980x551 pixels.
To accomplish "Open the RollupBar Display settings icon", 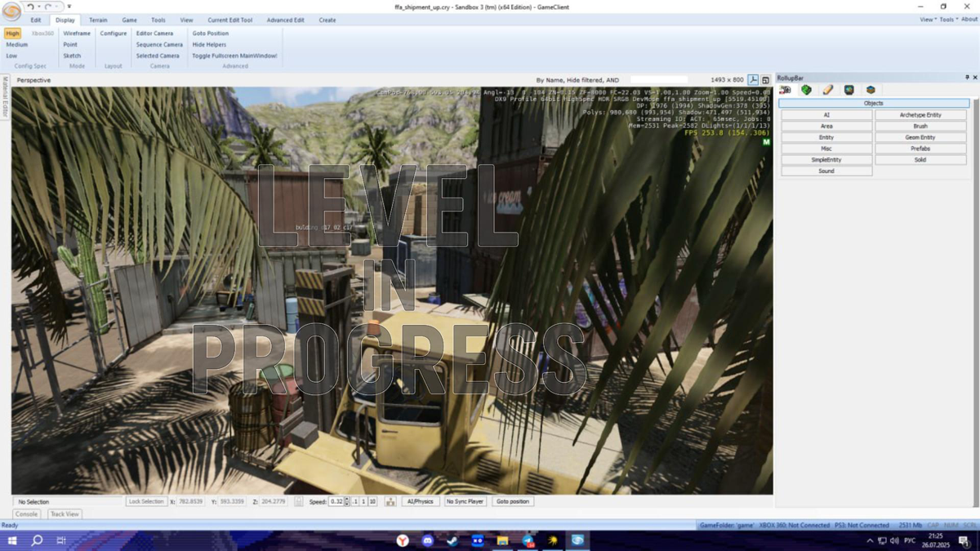I will pos(849,90).
